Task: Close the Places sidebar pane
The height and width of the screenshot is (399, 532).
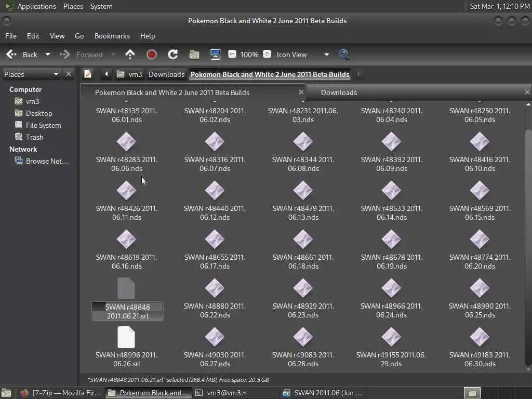Action: (69, 74)
